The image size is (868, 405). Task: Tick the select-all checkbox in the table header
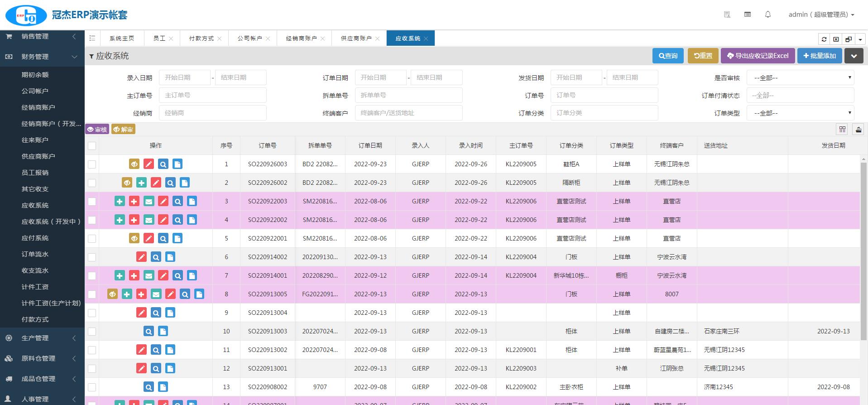(92, 145)
